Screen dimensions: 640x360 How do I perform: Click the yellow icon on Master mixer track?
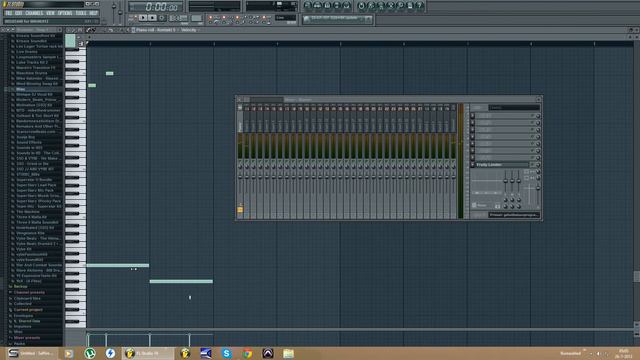pos(240,210)
